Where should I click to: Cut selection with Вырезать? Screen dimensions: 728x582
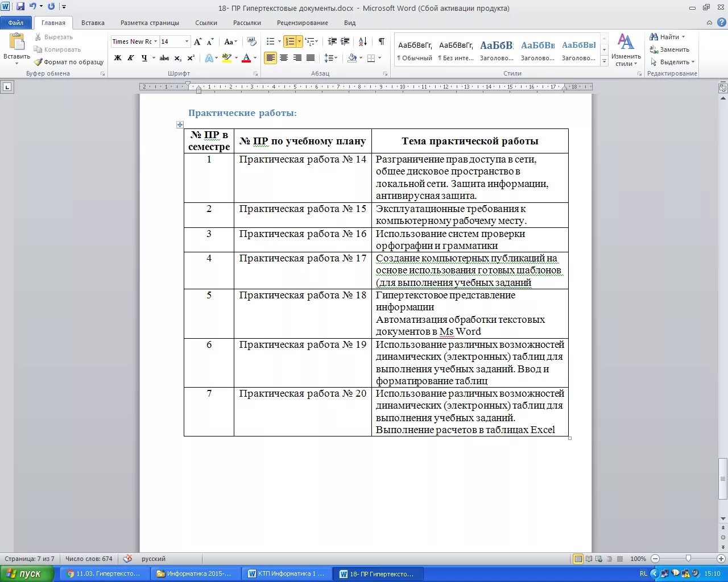tap(54, 37)
